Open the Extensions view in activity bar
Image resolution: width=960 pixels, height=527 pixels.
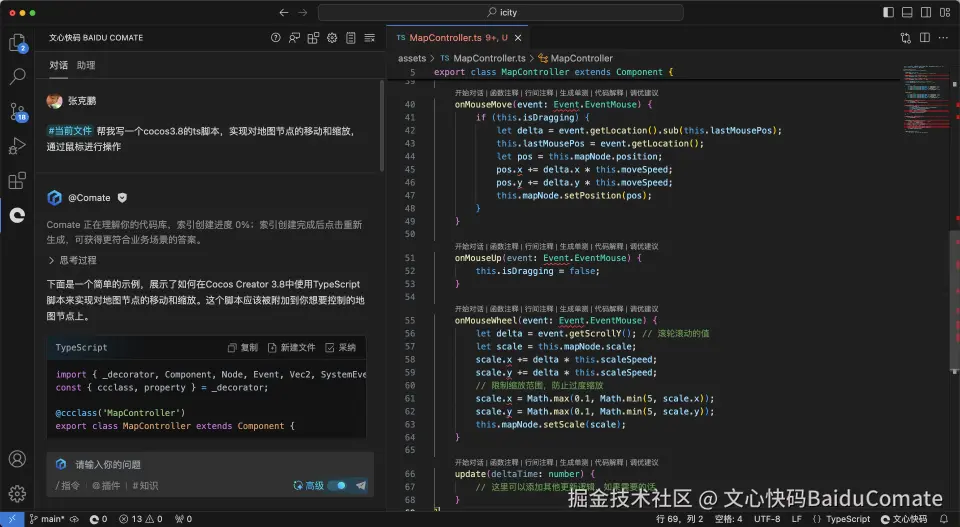pyautogui.click(x=17, y=181)
